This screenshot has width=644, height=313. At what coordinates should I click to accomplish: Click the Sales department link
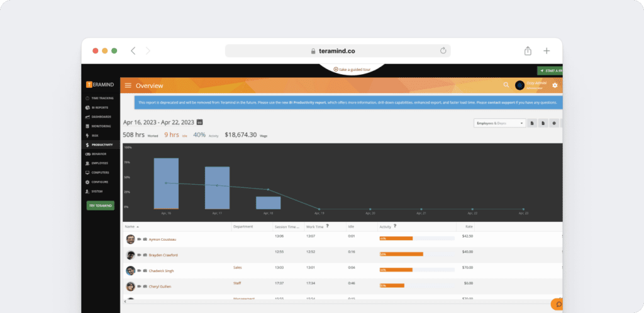click(x=237, y=268)
